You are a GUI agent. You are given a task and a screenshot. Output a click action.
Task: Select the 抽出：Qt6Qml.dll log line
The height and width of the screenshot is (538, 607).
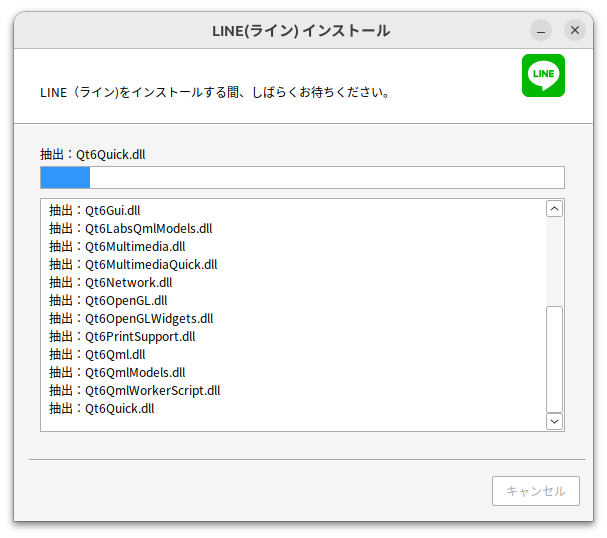(97, 355)
